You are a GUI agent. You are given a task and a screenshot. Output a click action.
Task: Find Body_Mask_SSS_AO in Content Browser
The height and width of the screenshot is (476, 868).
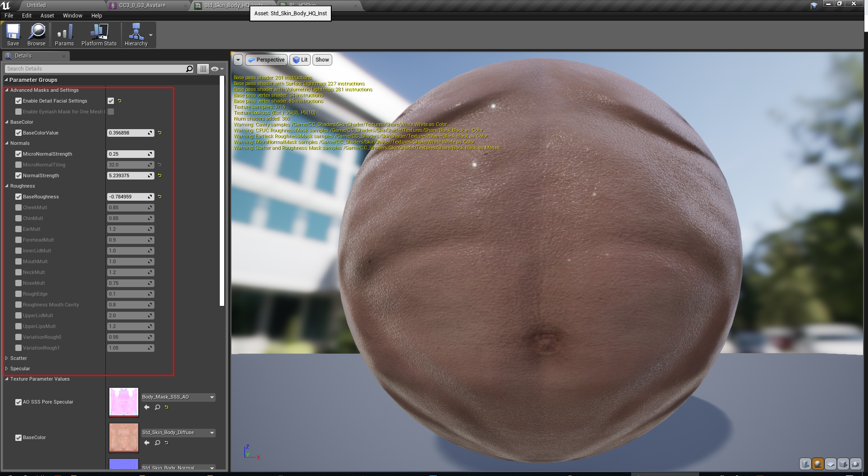coord(158,407)
